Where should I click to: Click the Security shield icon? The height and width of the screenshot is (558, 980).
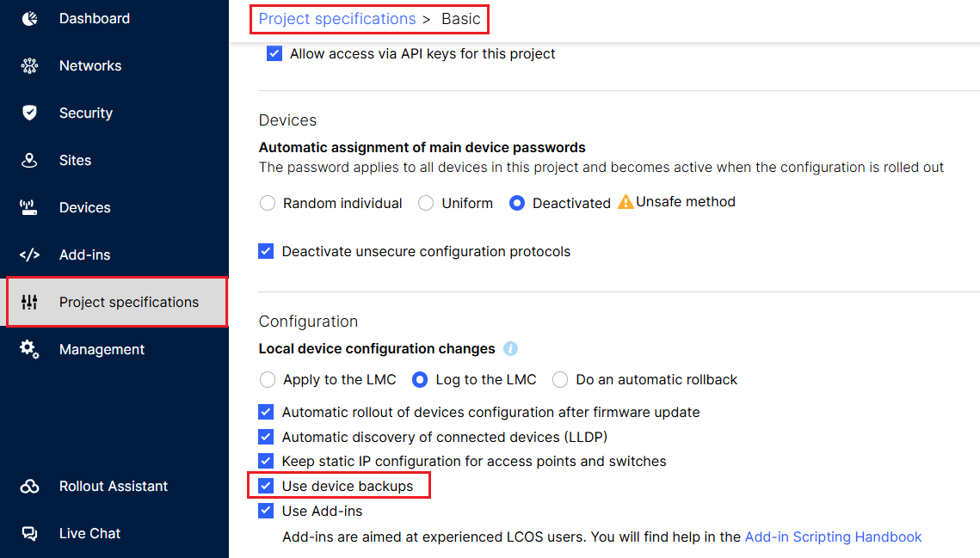(x=29, y=113)
